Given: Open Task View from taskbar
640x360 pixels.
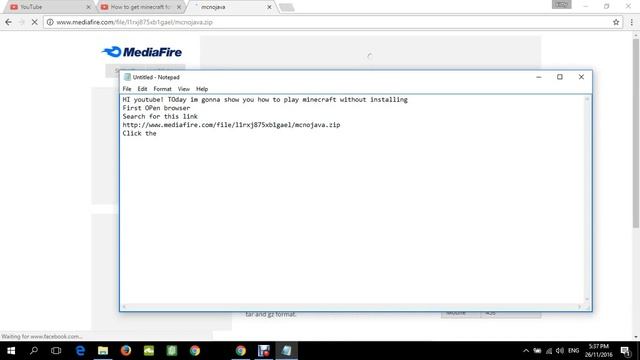Looking at the screenshot, I should pyautogui.click(x=56, y=351).
